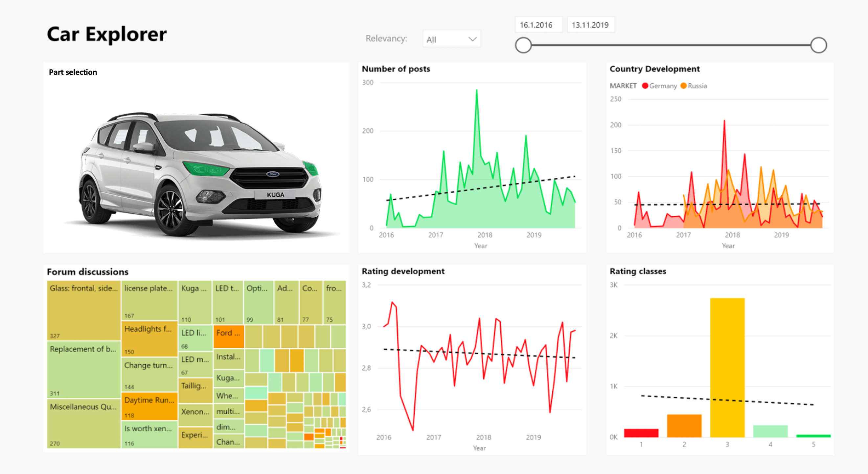This screenshot has width=868, height=474.
Task: Click the 'Country Development' chart title
Action: (655, 69)
